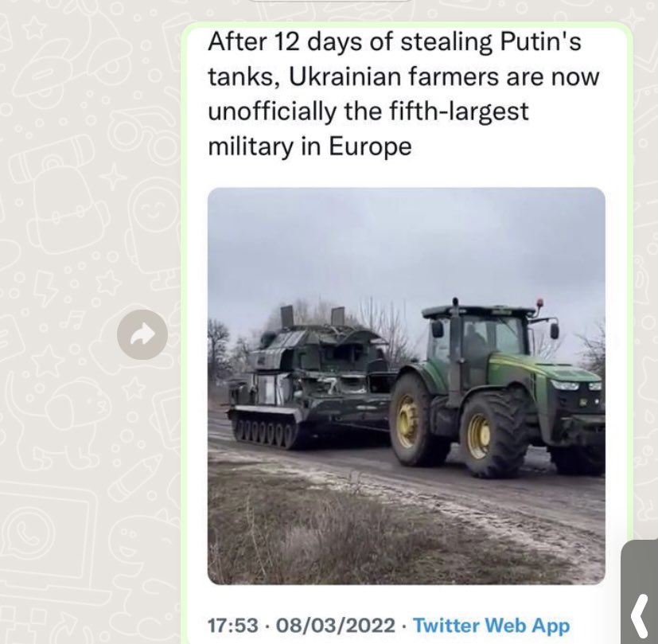Click the tractor's yellow rear wheel
Screen dimensions: 658x644
[x=415, y=421]
